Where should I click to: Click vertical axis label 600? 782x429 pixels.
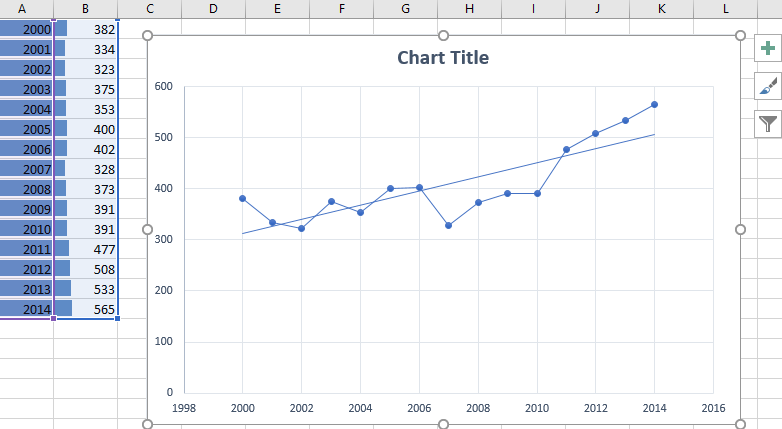tap(164, 86)
